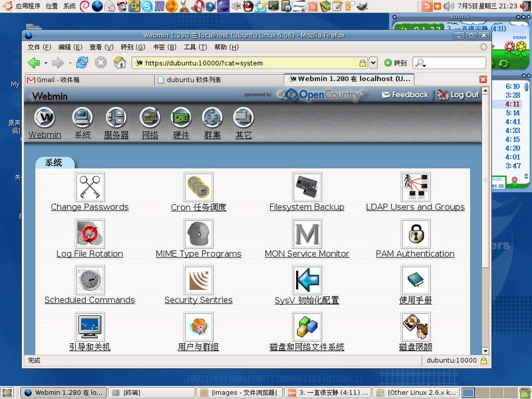Click the status bar padlock icon

[484, 360]
